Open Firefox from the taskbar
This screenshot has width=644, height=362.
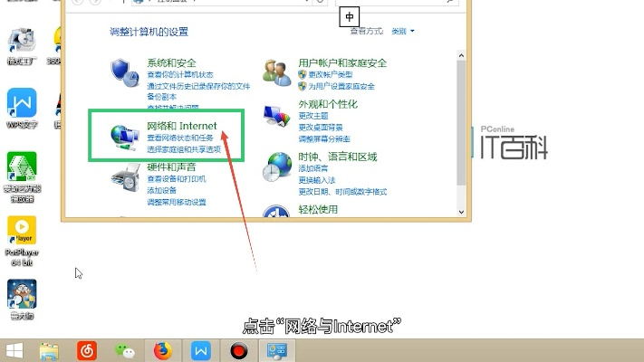coord(164,349)
